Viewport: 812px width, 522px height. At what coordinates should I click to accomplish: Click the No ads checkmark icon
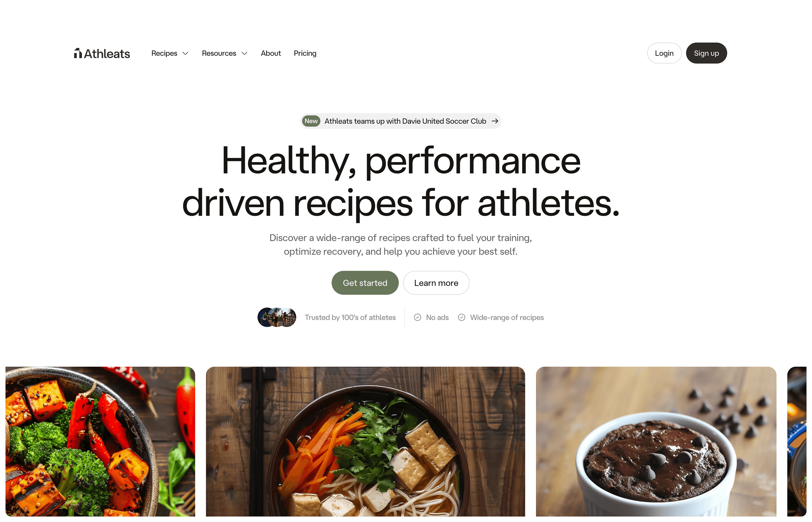(x=417, y=317)
